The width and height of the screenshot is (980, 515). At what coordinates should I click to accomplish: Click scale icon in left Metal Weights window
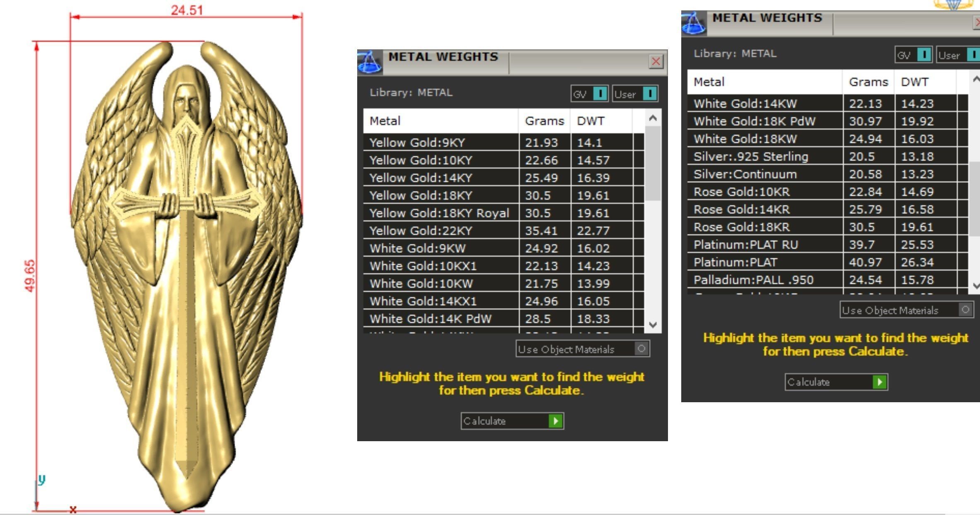[x=370, y=62]
